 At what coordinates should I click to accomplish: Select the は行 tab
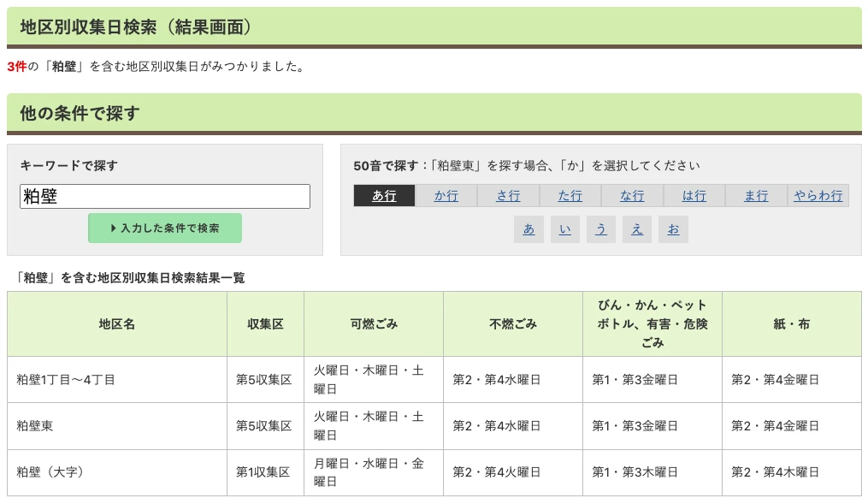click(x=694, y=195)
